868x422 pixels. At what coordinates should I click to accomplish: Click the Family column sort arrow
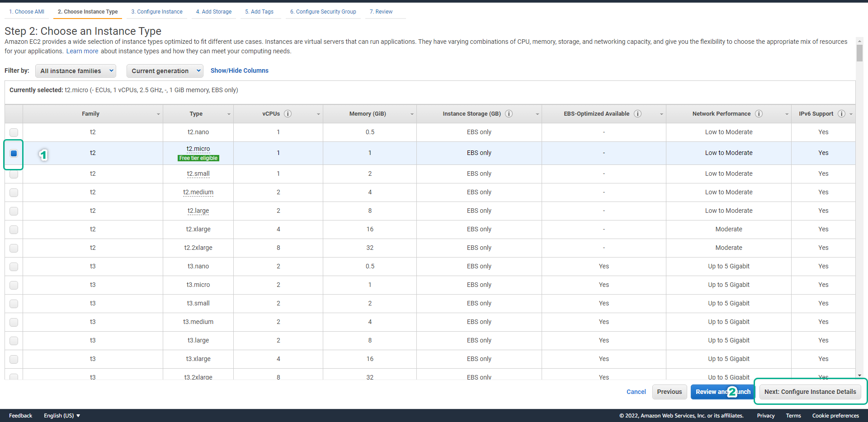158,114
